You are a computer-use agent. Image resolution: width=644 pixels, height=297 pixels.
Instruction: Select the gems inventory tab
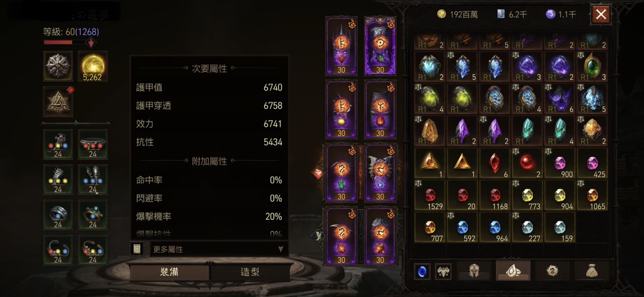point(513,271)
